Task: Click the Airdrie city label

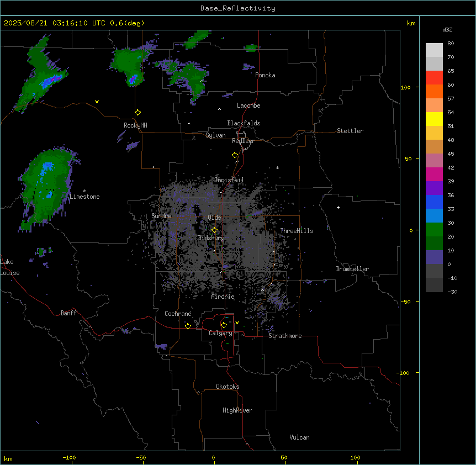Action: [x=223, y=297]
